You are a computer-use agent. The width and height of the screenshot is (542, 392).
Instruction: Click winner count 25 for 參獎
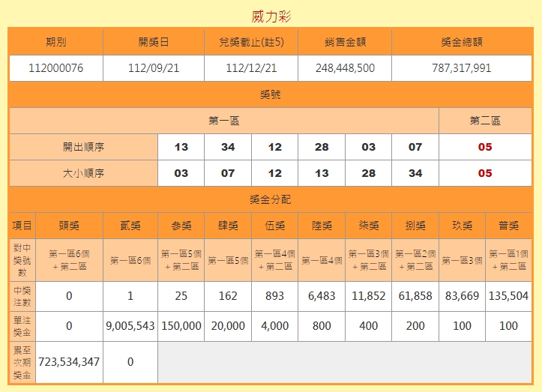(181, 296)
